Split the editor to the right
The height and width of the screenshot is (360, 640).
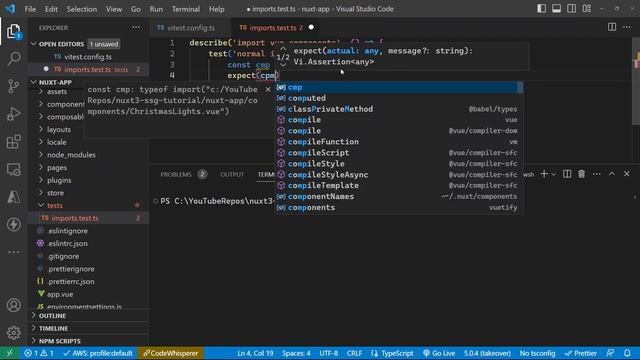click(611, 27)
